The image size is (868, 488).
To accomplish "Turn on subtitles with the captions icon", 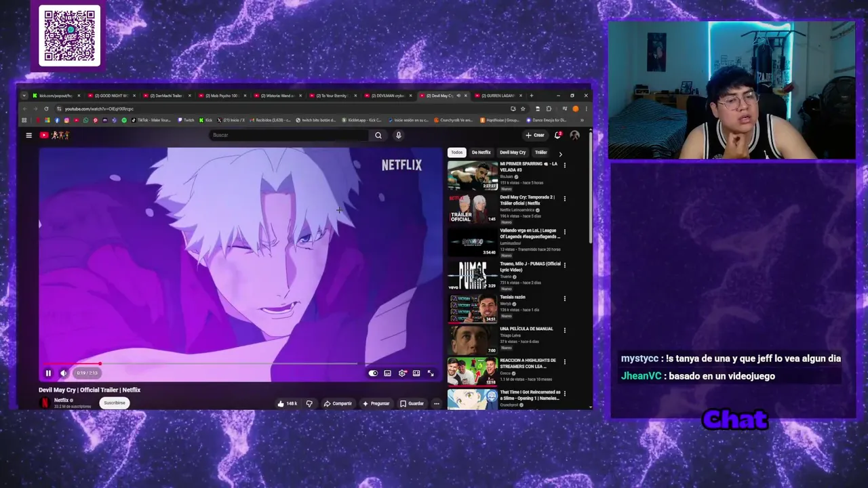I will pos(387,373).
